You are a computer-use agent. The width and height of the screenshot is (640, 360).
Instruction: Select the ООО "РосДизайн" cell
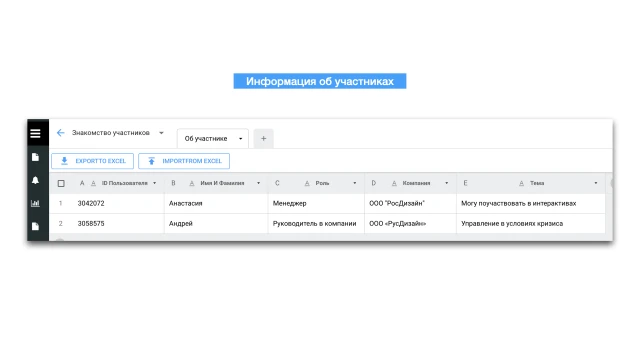click(x=411, y=203)
